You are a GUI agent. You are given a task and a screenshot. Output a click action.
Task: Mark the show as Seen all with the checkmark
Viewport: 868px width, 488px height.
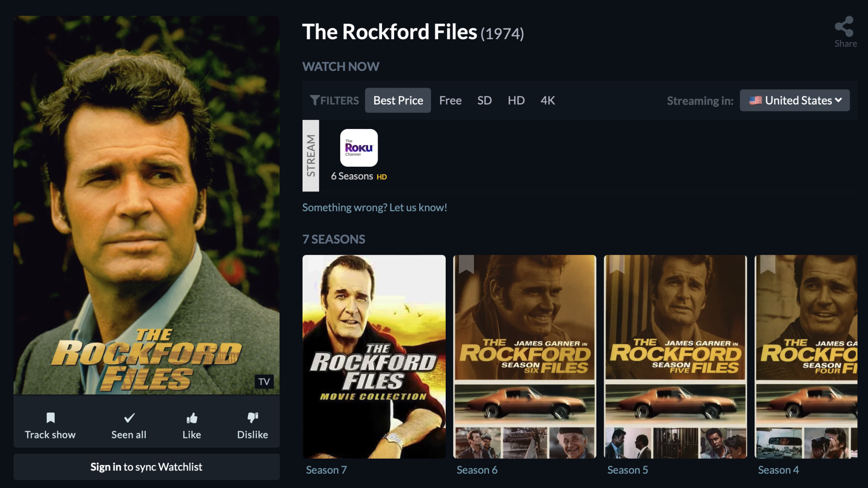pyautogui.click(x=129, y=418)
